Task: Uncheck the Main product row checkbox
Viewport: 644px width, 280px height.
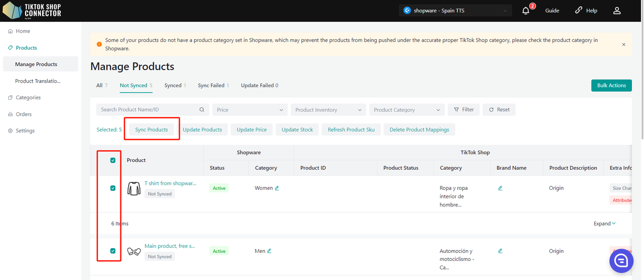Action: coord(113,251)
